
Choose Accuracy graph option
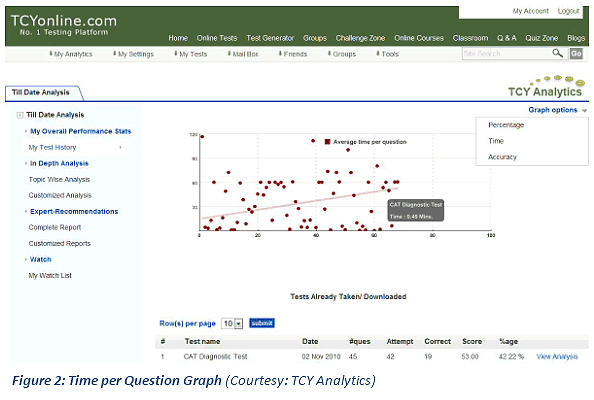tap(502, 157)
